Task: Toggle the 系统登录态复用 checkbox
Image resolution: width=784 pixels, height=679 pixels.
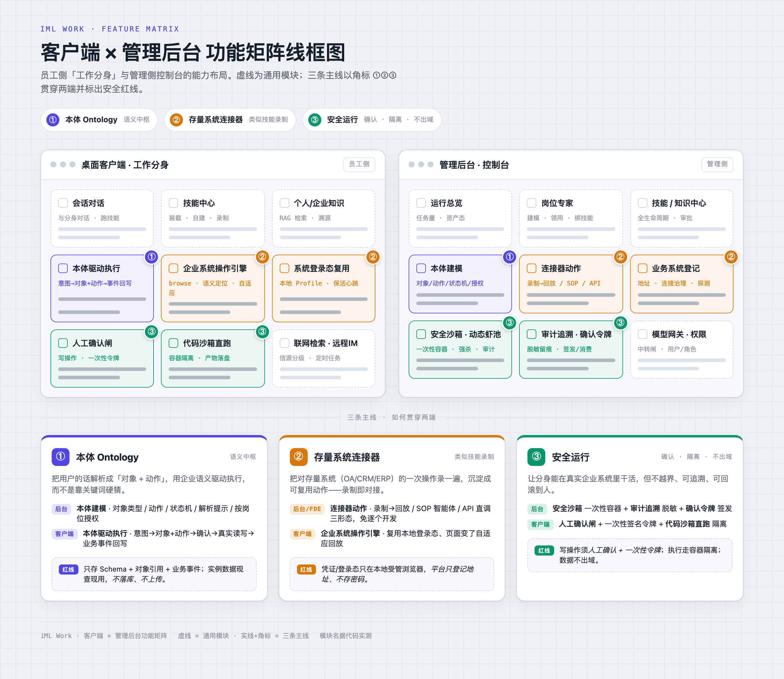Action: [x=284, y=268]
